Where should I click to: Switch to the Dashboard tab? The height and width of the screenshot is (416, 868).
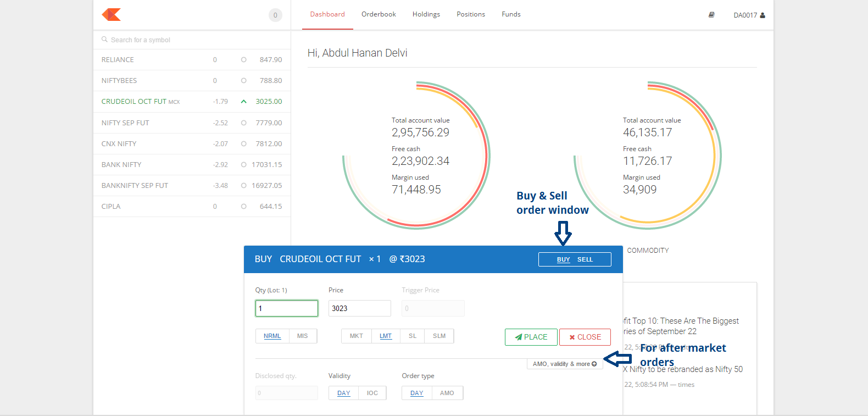pos(327,14)
